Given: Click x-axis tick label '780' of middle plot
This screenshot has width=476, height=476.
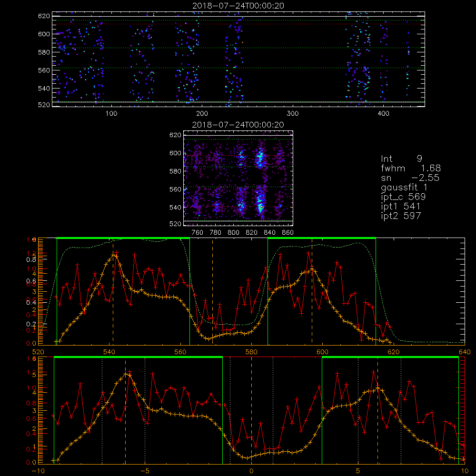Looking at the screenshot, I should click(x=216, y=233).
